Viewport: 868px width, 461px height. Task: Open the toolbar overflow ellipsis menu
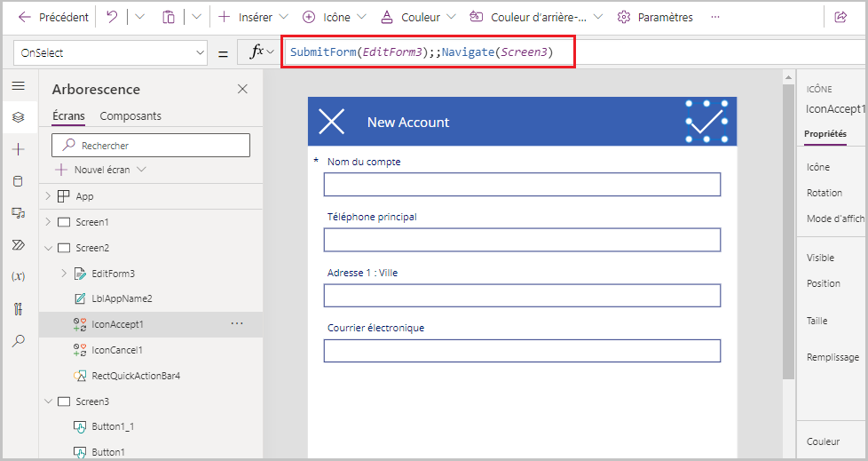click(x=715, y=17)
